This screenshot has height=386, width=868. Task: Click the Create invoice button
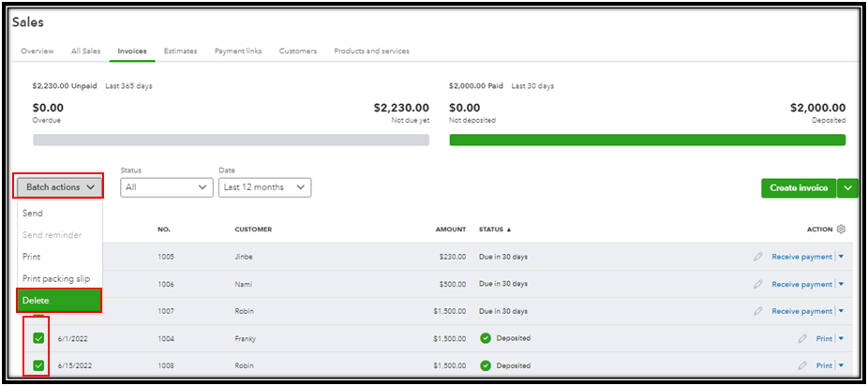pos(798,188)
